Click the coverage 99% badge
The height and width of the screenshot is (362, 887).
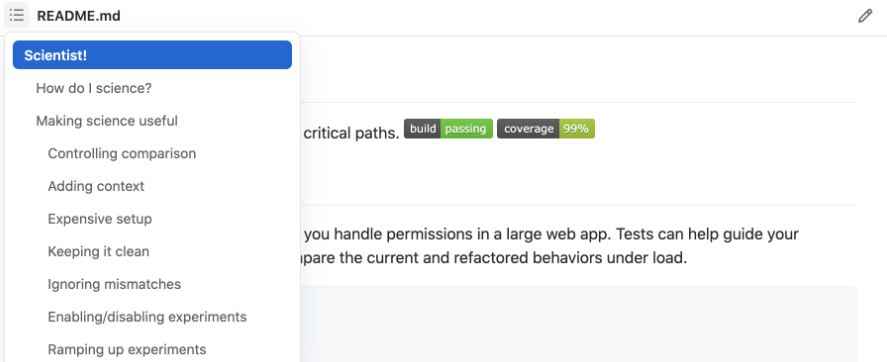click(546, 129)
